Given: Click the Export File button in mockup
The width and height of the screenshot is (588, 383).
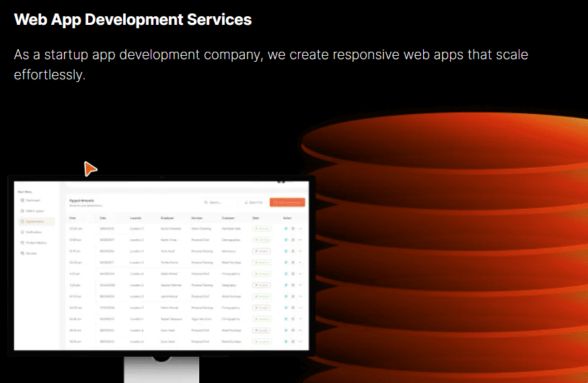Looking at the screenshot, I should click(x=254, y=202).
